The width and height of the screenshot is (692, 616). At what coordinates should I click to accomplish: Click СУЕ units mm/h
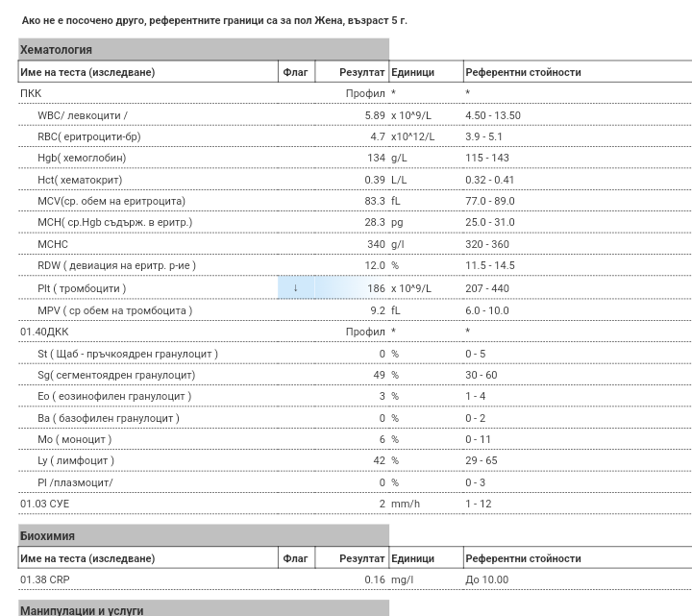(x=406, y=504)
